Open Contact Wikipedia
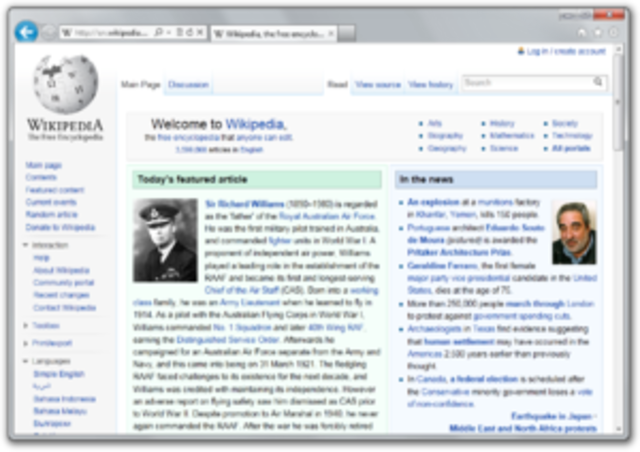Screen dimensions: 640x452 [64, 307]
